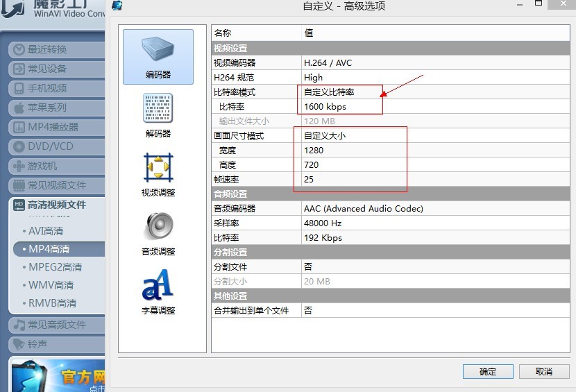Open the 解码器 decoder settings icon
The image size is (576, 392).
(158, 115)
